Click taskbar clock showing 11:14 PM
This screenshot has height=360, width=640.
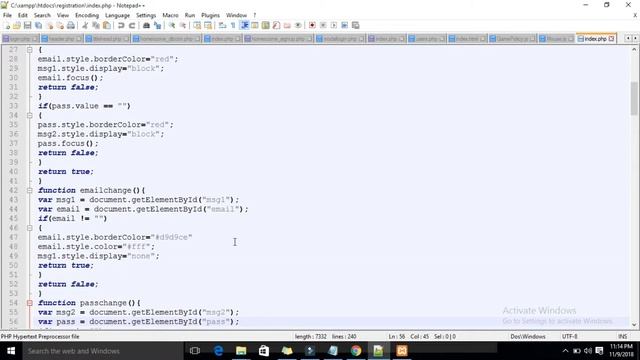(x=621, y=350)
